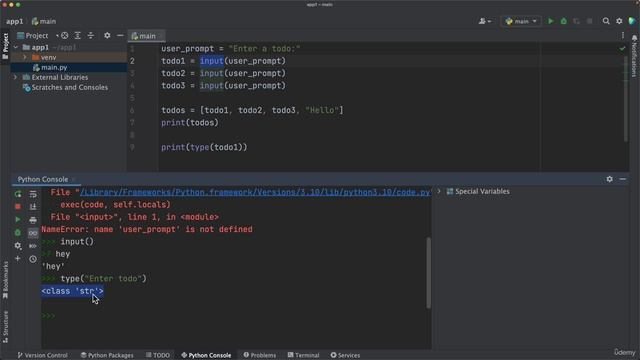Click the print icon in the console toolbar

pos(33,220)
